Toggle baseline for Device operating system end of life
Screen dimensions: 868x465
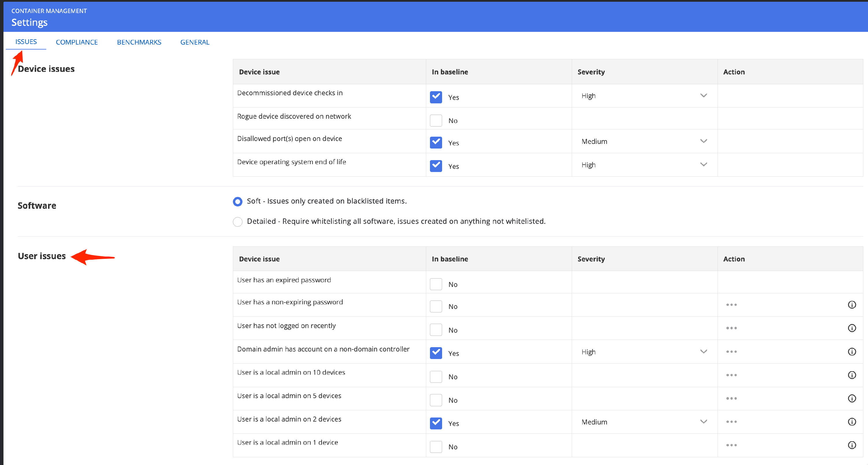(436, 166)
